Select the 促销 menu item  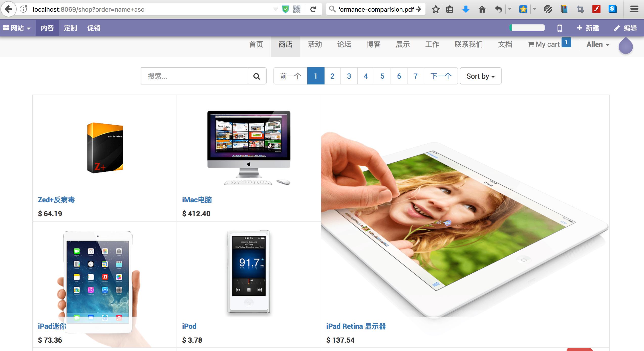pyautogui.click(x=94, y=28)
